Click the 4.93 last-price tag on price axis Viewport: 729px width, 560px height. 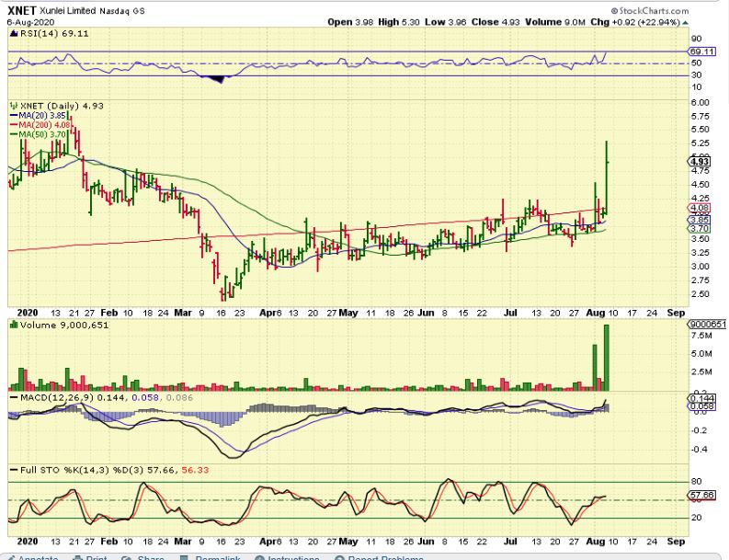(700, 162)
